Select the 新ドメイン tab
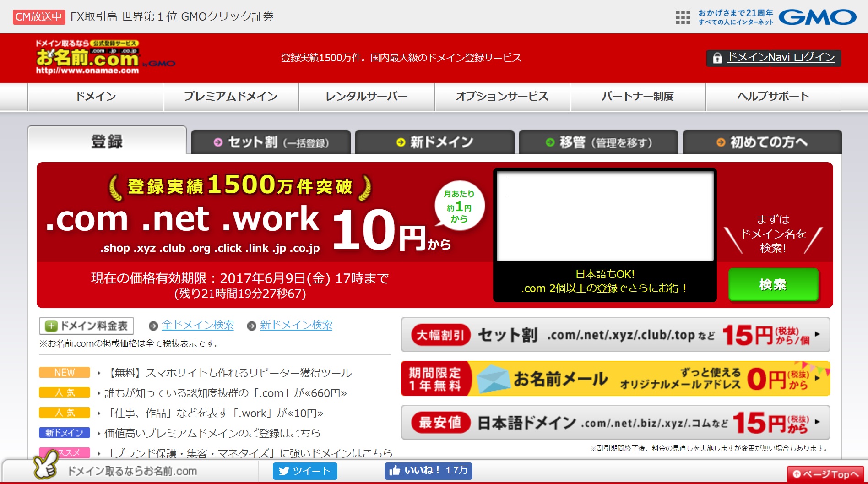 434,142
